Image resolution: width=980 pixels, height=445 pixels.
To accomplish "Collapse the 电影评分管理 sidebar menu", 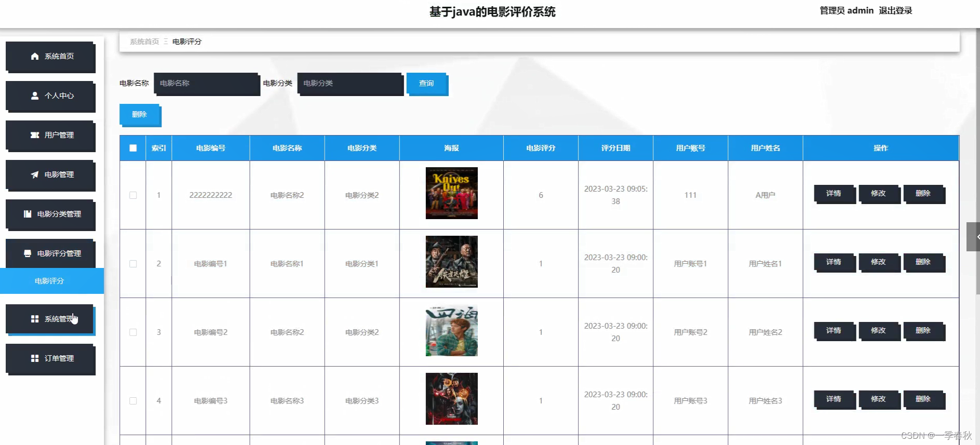I will point(50,254).
